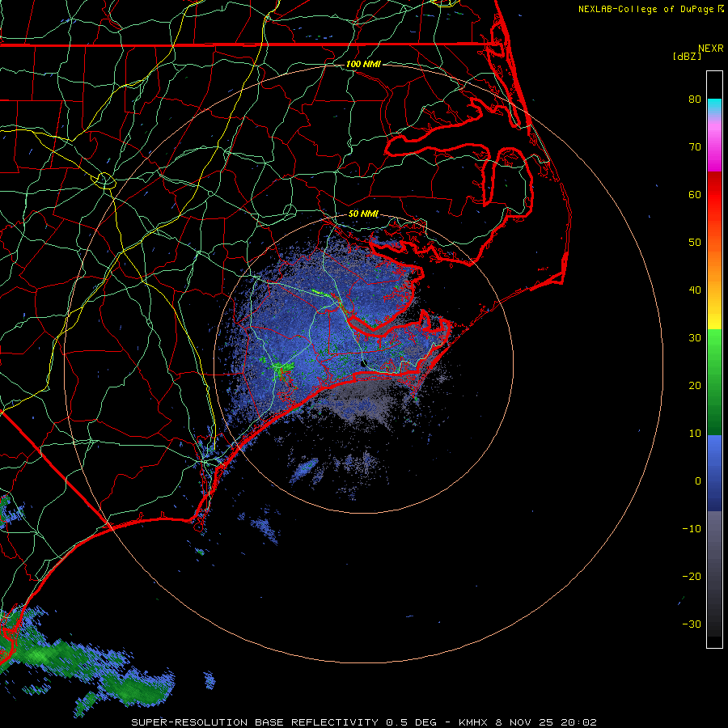Image resolution: width=728 pixels, height=728 pixels.
Task: Click the 100 NMI range ring label
Action: click(363, 64)
